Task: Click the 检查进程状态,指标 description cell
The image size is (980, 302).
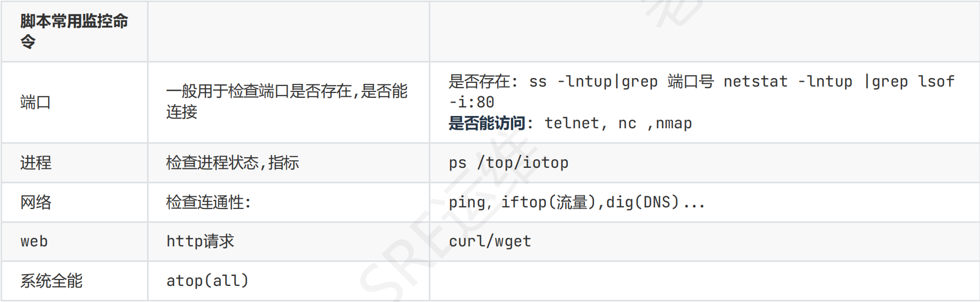Action: [289, 162]
